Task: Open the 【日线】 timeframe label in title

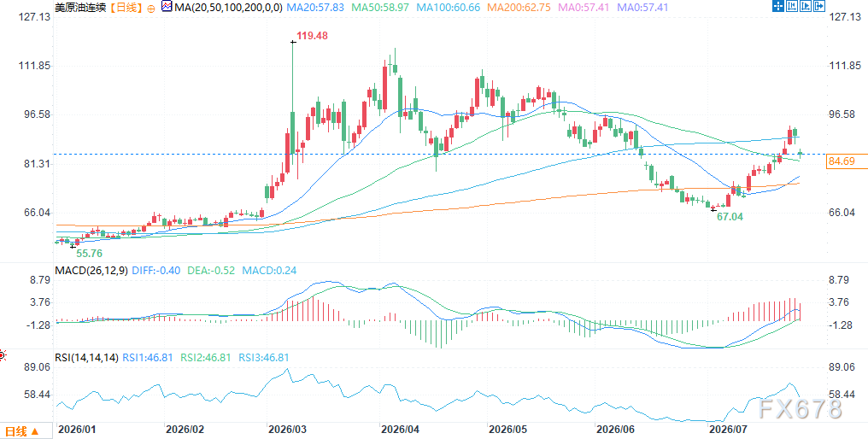Action: (125, 8)
